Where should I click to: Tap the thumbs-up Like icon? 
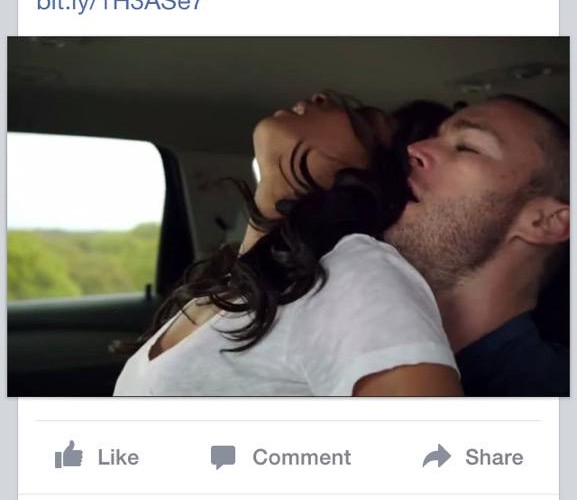[69, 454]
